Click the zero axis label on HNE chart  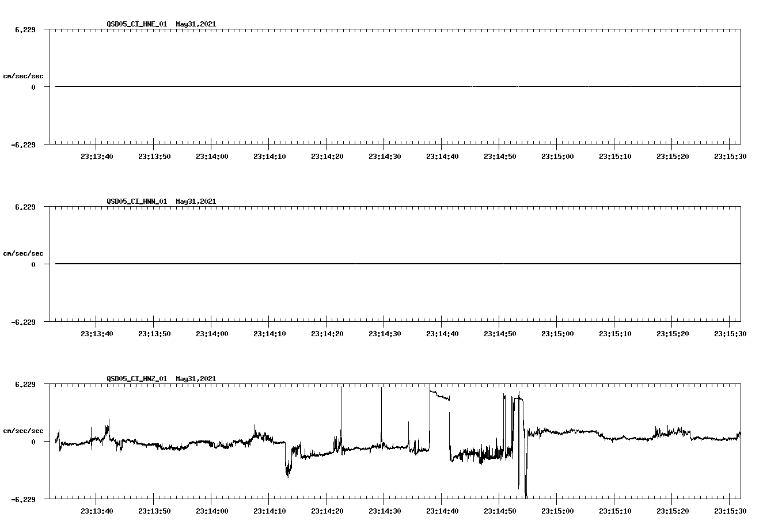[x=33, y=88]
